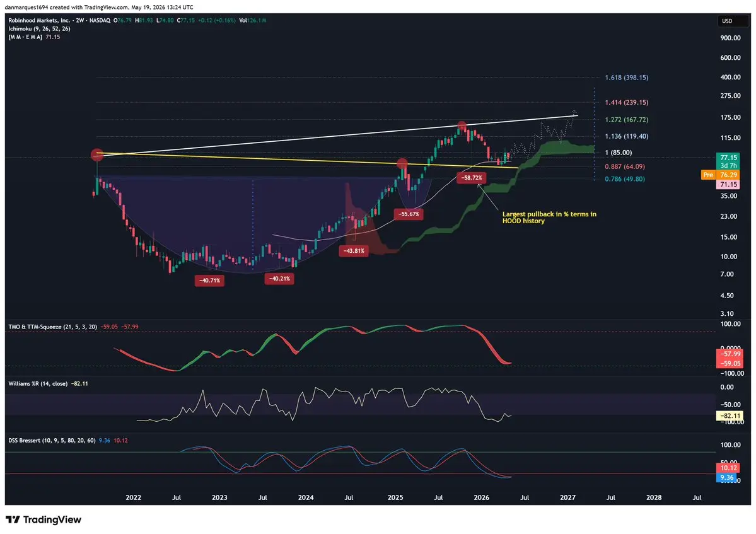
Task: Click the orange Pre 76.29 pre-market tag
Action: (x=720, y=175)
